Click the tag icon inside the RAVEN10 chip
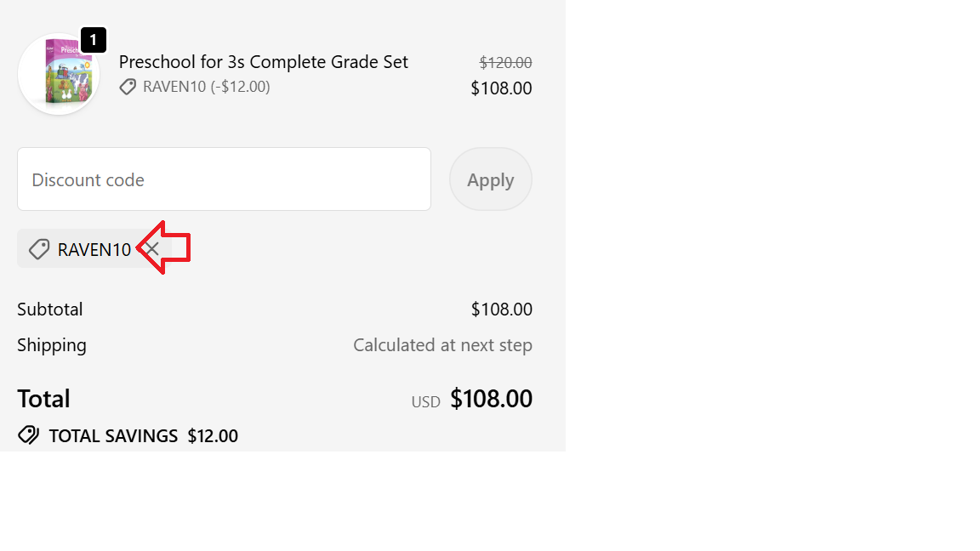980x551 pixels. pos(38,248)
